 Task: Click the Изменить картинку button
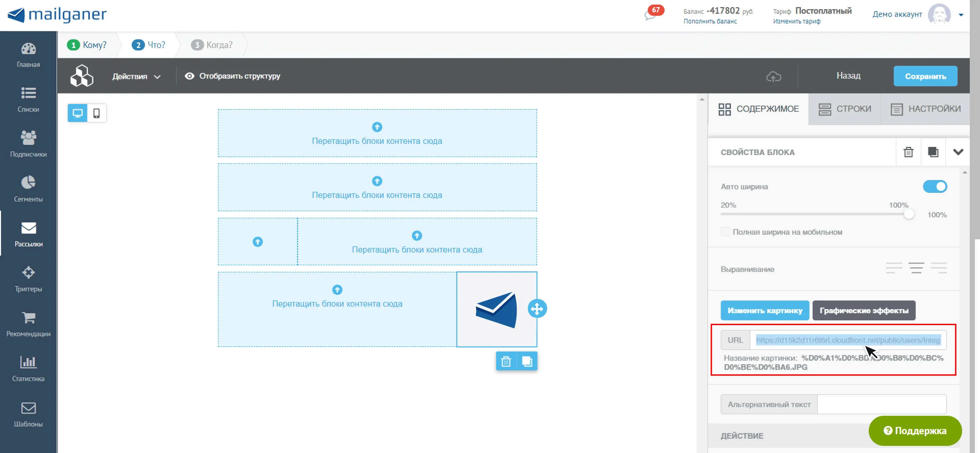[765, 311]
